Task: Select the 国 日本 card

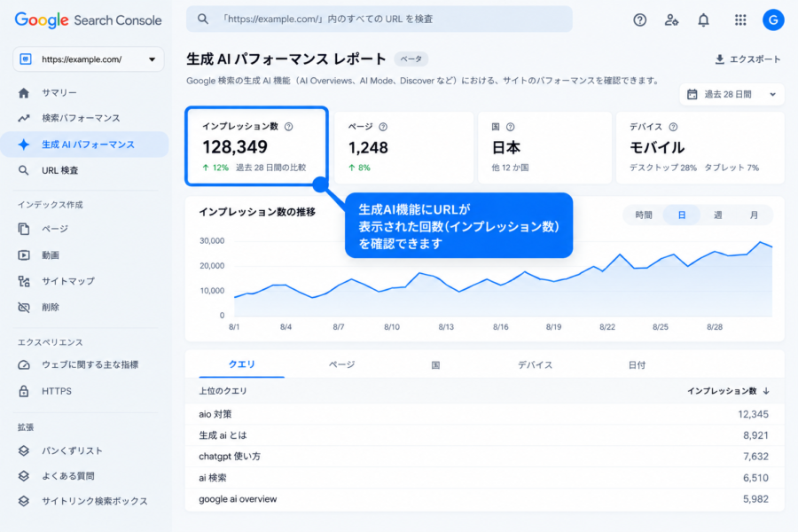Action: point(544,148)
